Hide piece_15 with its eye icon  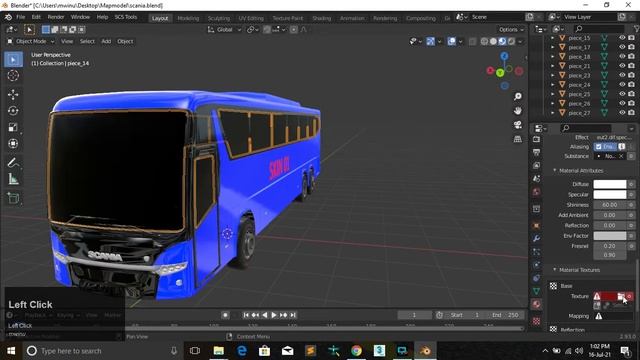coord(622,38)
